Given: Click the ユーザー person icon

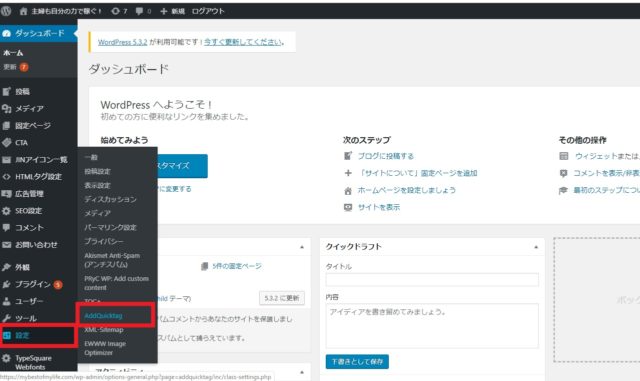Looking at the screenshot, I should tap(6, 301).
